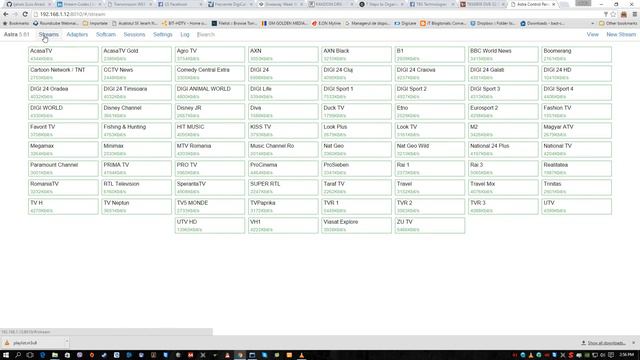640x360 pixels.
Task: Open the TV5 MONDE stream
Action: [x=210, y=206]
